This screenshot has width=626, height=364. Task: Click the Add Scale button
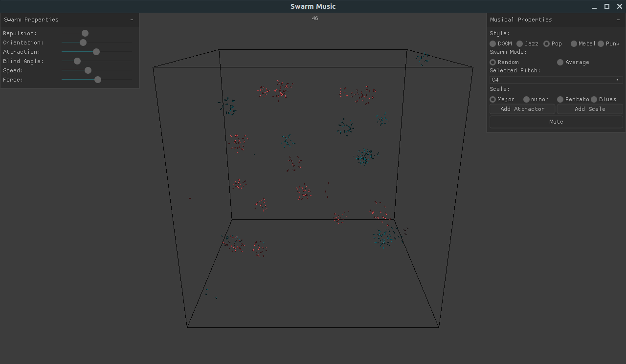[x=590, y=109]
